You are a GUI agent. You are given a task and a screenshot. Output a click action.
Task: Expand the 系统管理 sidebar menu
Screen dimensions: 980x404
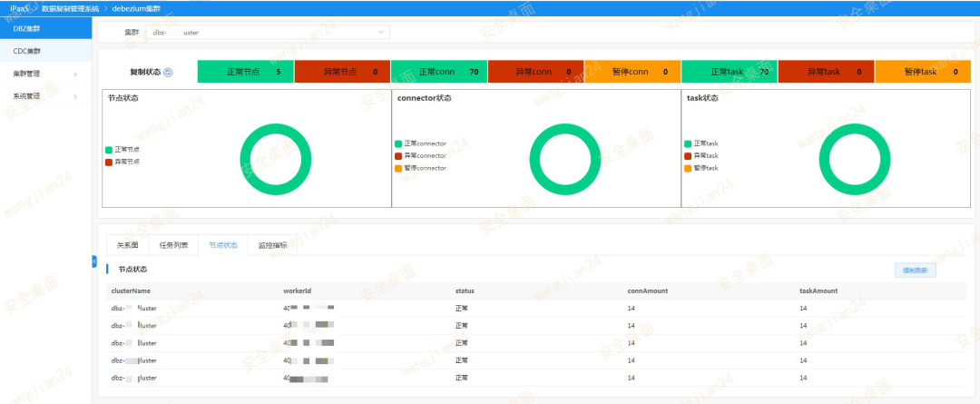45,96
